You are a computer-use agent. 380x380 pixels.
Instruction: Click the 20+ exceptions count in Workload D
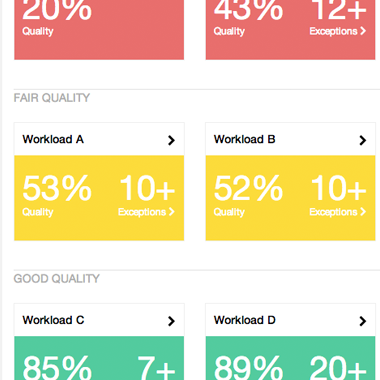pos(338,368)
